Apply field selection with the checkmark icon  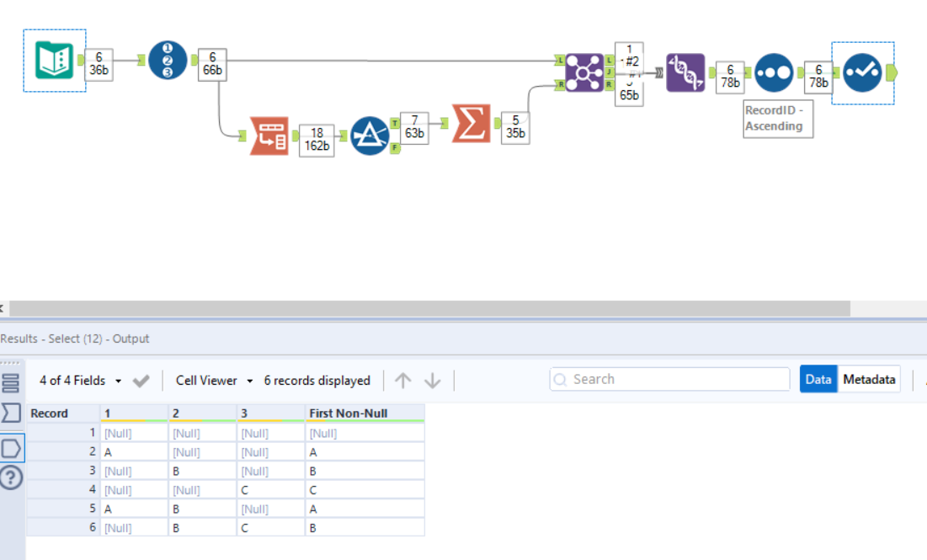click(x=141, y=381)
